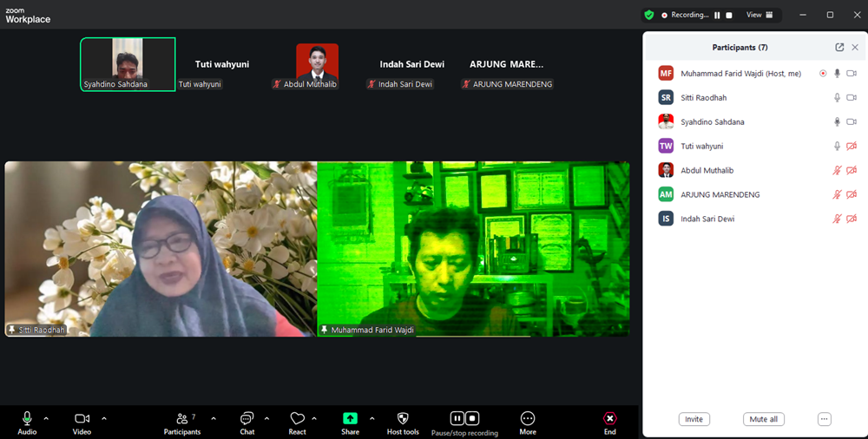This screenshot has height=439, width=868.
Task: Select SR avatar of Sitti Raodhah
Action: pos(666,97)
